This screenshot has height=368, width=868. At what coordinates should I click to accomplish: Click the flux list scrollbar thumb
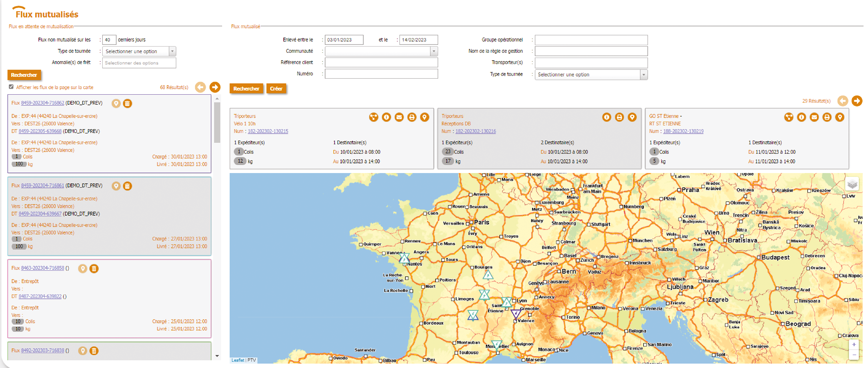[217, 123]
